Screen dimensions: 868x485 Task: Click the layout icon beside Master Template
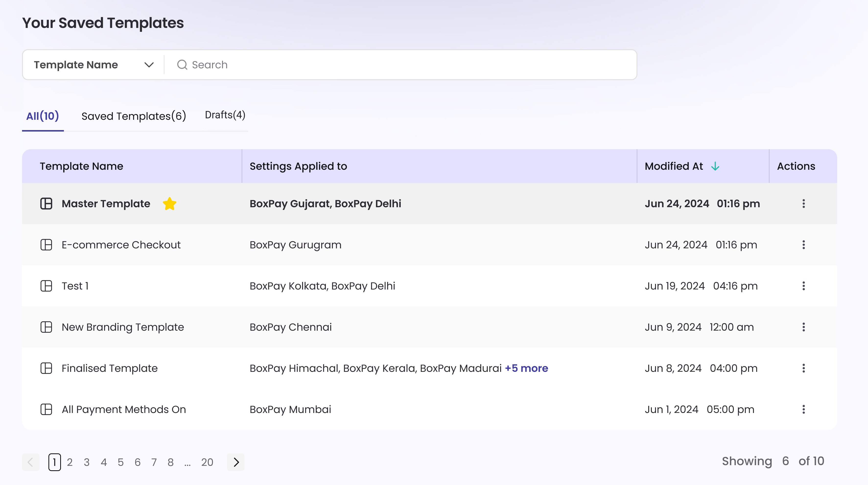(46, 203)
